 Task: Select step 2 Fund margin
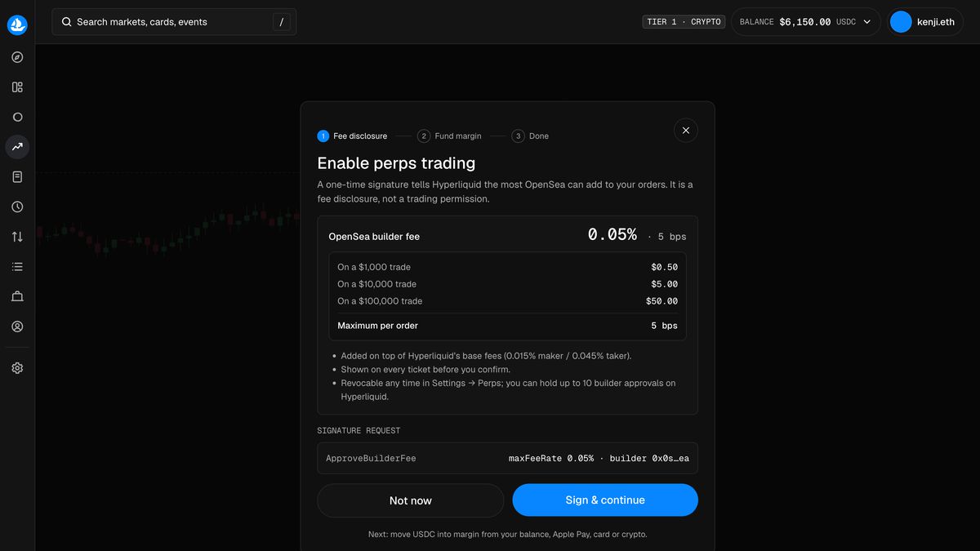click(x=449, y=136)
